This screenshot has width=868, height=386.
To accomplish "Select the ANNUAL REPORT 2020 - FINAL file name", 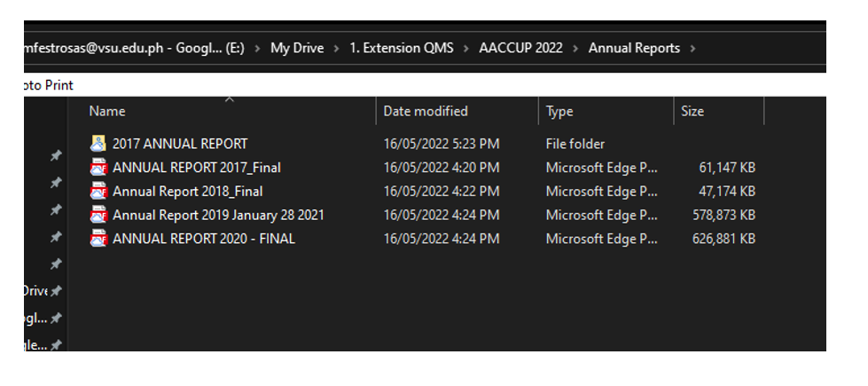I will click(x=204, y=239).
